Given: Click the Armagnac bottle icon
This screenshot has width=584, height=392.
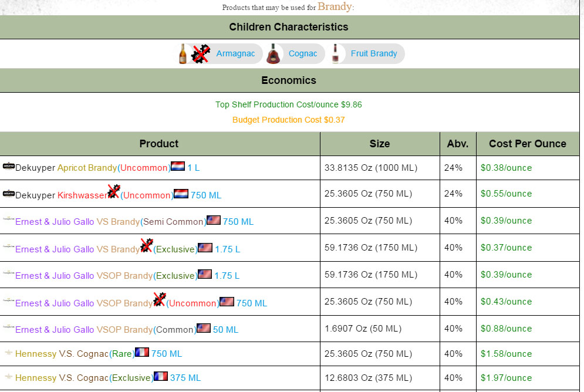Looking at the screenshot, I should (x=183, y=54).
